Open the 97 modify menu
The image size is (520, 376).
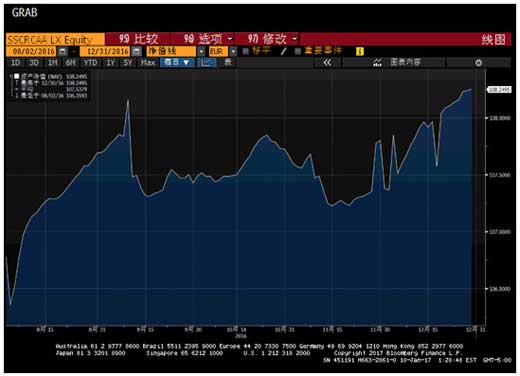[x=272, y=39]
